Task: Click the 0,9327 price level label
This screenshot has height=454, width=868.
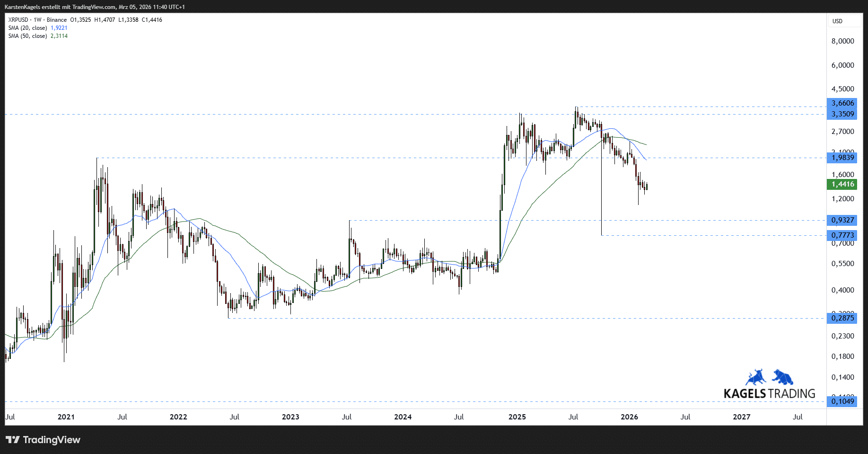Action: 842,220
